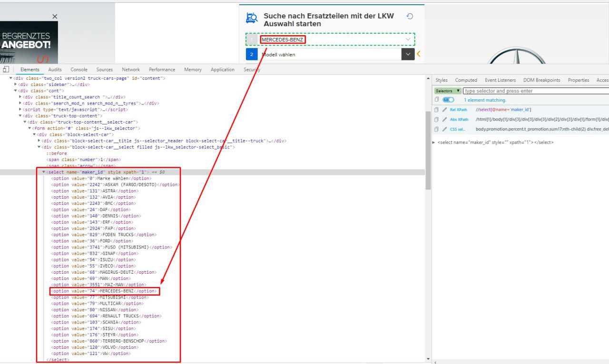Select the option VW row
This screenshot has width=609, height=364.
[x=90, y=354]
